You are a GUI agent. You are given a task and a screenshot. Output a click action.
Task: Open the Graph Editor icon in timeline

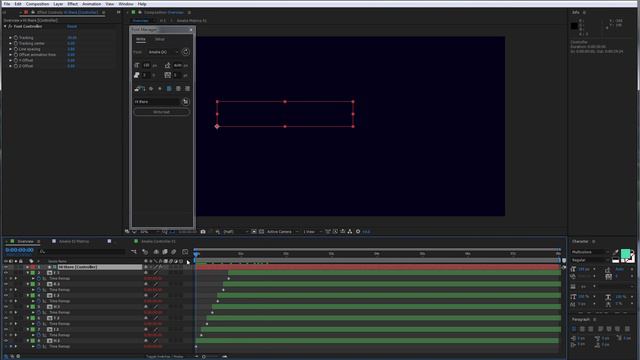click(x=185, y=252)
